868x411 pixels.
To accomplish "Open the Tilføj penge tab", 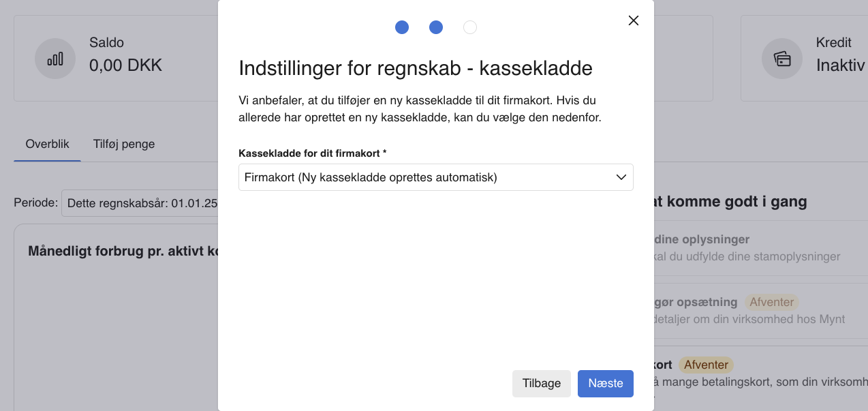I will point(124,144).
